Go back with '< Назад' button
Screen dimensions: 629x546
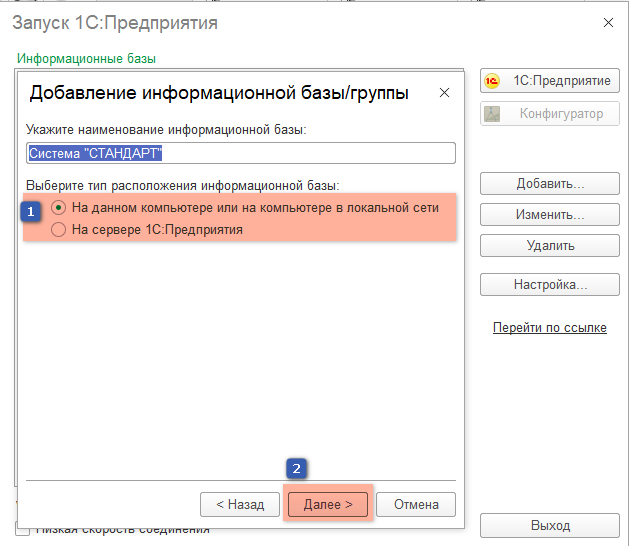coord(240,504)
